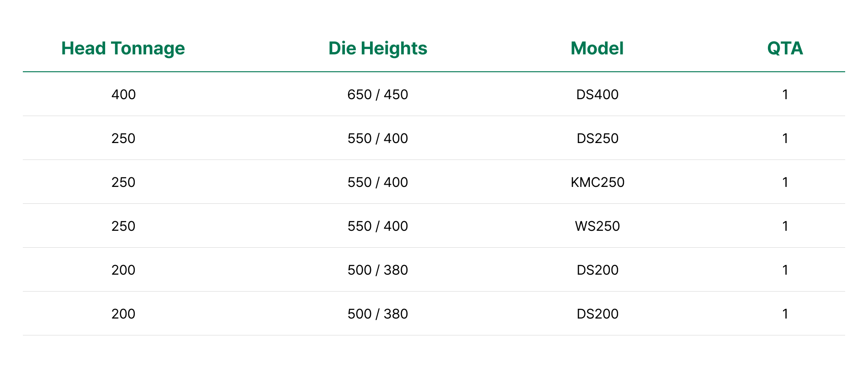Click the Die Heights column header
Image resolution: width=868 pixels, height=372 pixels.
378,48
